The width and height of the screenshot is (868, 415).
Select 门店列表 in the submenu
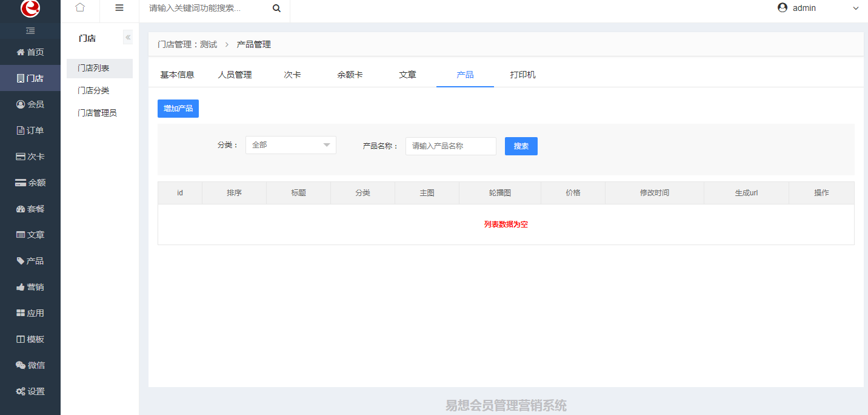[99, 69]
